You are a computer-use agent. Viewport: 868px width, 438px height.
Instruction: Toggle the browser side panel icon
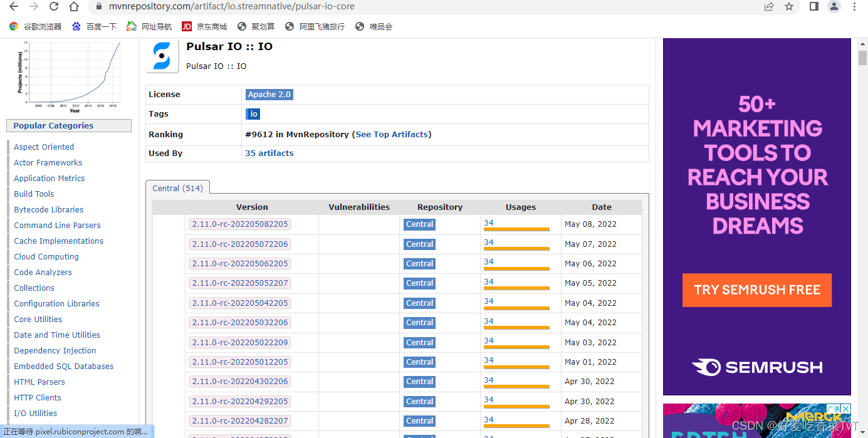(x=814, y=6)
